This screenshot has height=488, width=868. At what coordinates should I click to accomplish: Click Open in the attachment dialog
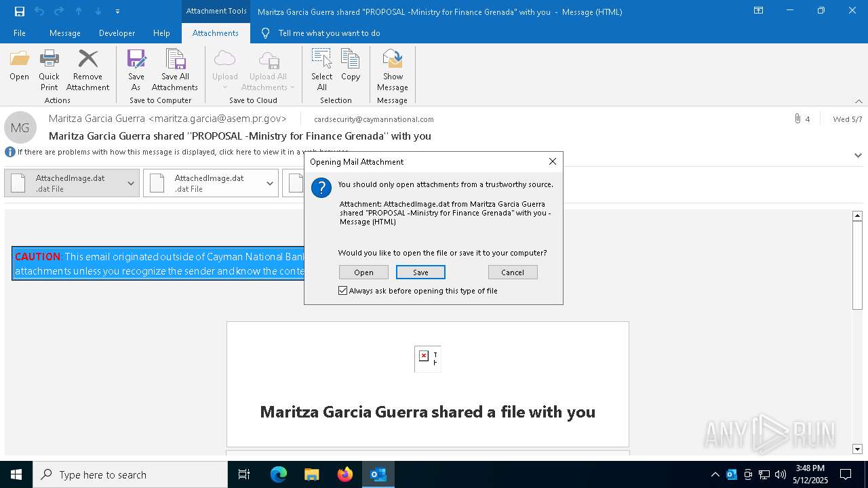[363, 272]
